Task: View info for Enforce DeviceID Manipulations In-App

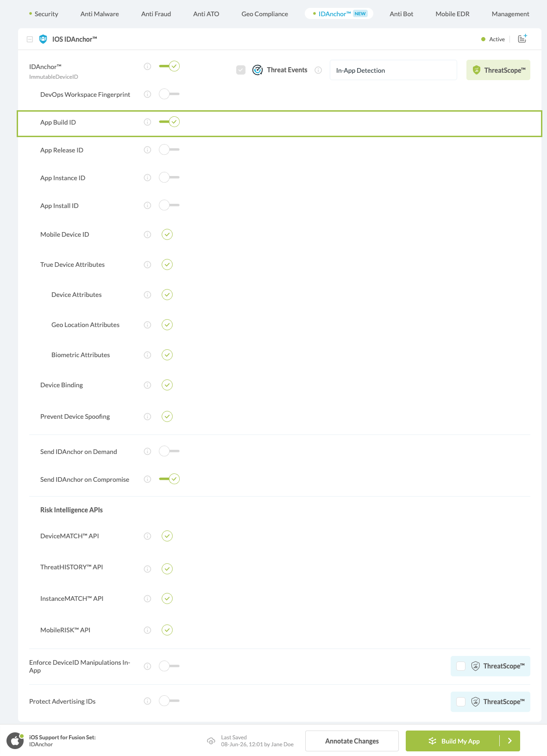Action: (147, 666)
